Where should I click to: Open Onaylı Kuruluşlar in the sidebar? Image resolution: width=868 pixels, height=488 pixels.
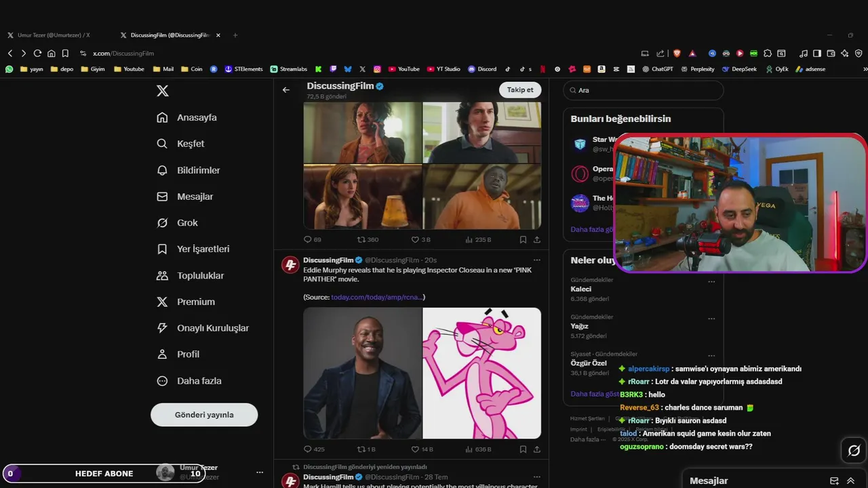pyautogui.click(x=203, y=328)
